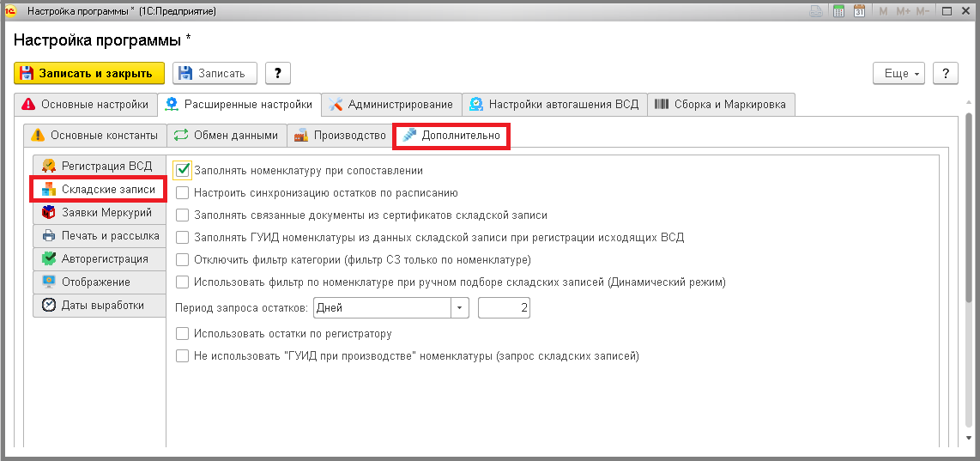Viewport: 980px width, 461px height.
Task: Click the 1C application logo icon
Action: click(x=10, y=11)
